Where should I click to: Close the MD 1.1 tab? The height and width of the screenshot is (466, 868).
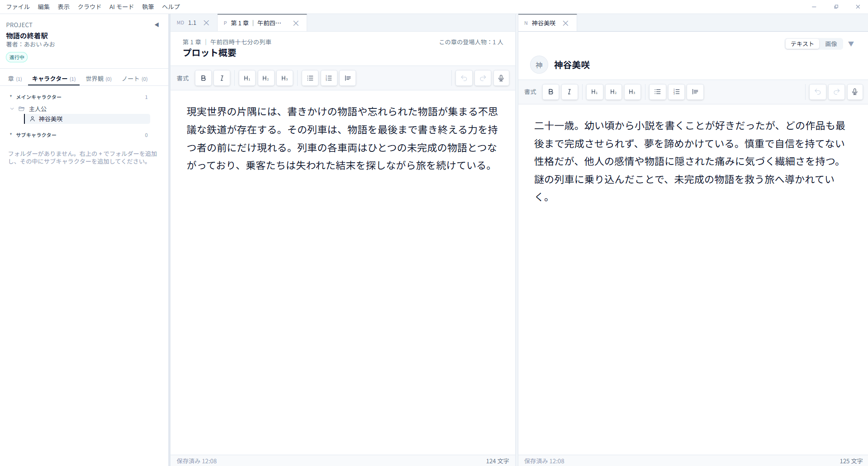pos(206,23)
